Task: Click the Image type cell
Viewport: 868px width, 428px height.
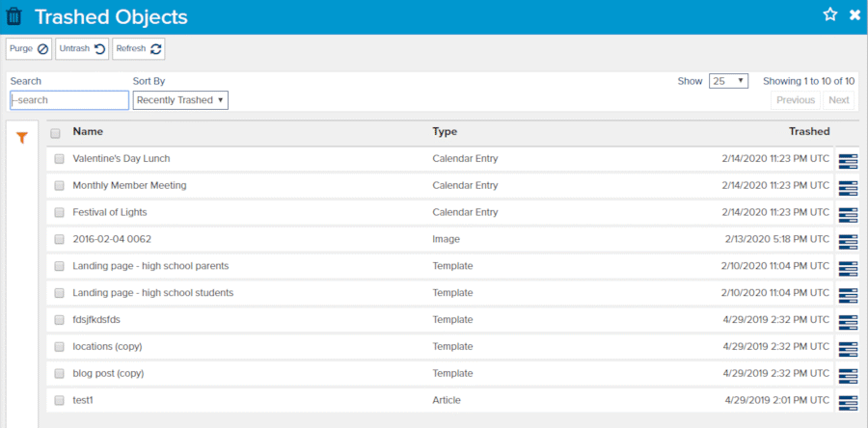Action: [447, 239]
